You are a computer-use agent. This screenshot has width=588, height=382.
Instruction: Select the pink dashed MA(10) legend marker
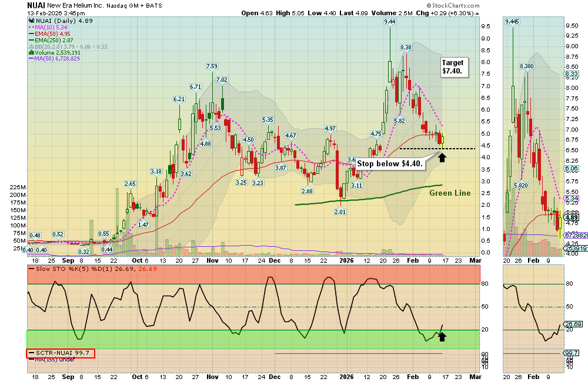pyautogui.click(x=32, y=26)
